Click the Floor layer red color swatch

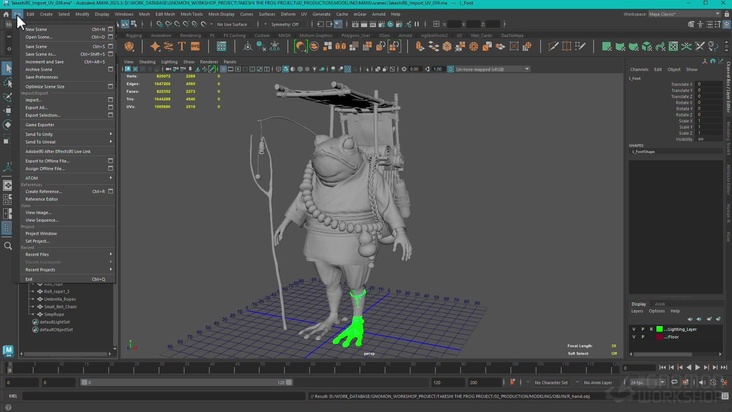tap(659, 337)
